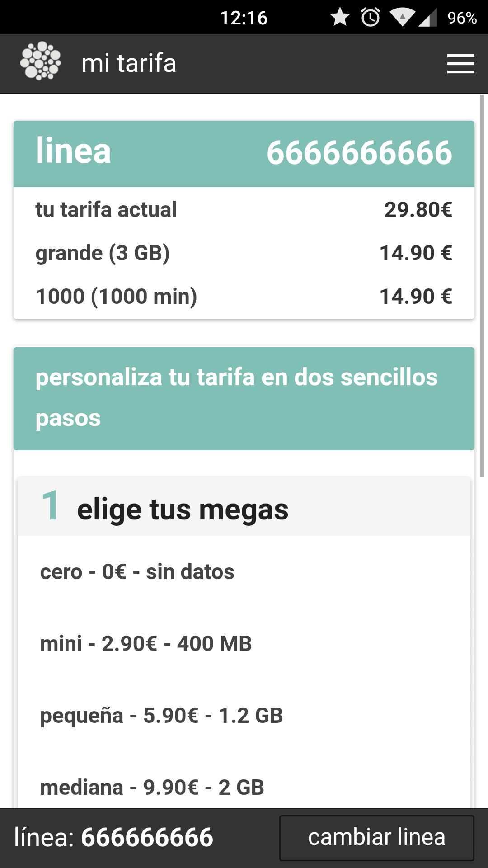Screen dimensions: 488x868
Task: Tap the personaliza tu tarifa banner
Action: pos(244,398)
